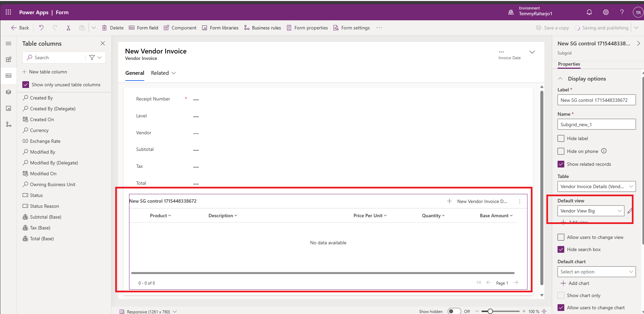Open the help question mark icon
This screenshot has width=644, height=314.
pyautogui.click(x=622, y=12)
